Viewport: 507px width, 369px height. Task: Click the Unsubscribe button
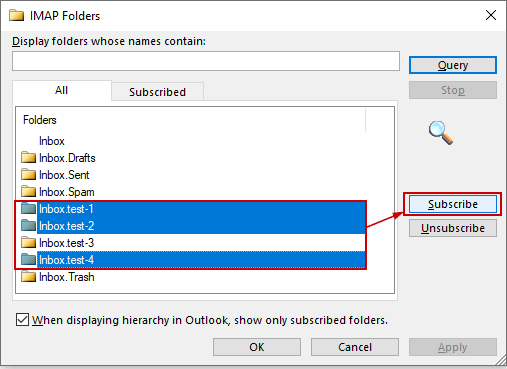(x=453, y=228)
